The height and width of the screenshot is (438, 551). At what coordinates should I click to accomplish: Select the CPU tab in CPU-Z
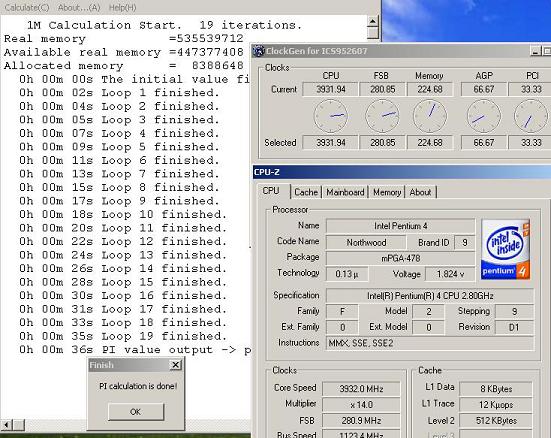271,191
